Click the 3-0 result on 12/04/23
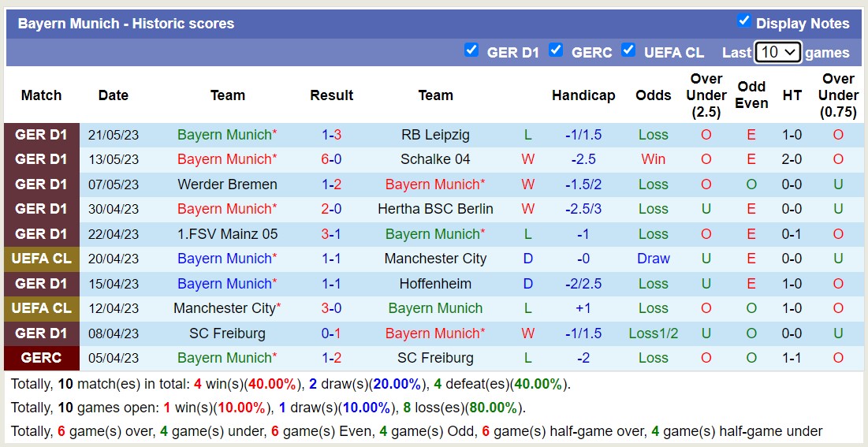This screenshot has width=868, height=447. pyautogui.click(x=331, y=308)
